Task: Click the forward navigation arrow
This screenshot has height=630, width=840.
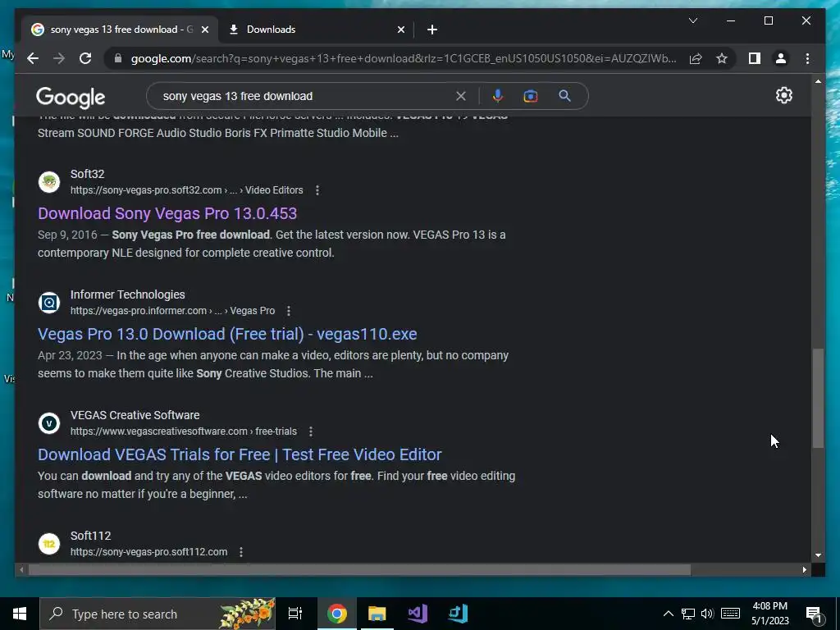Action: [x=59, y=58]
